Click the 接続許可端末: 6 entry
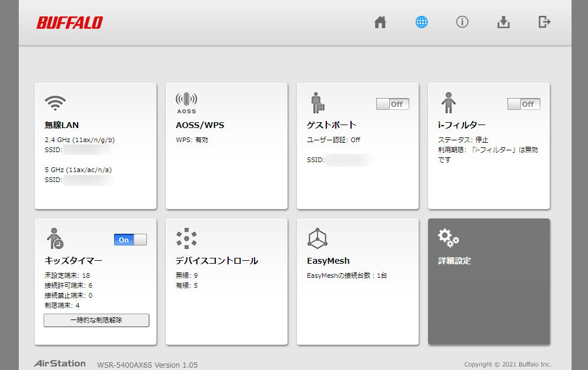The image size is (588, 370). [x=69, y=285]
